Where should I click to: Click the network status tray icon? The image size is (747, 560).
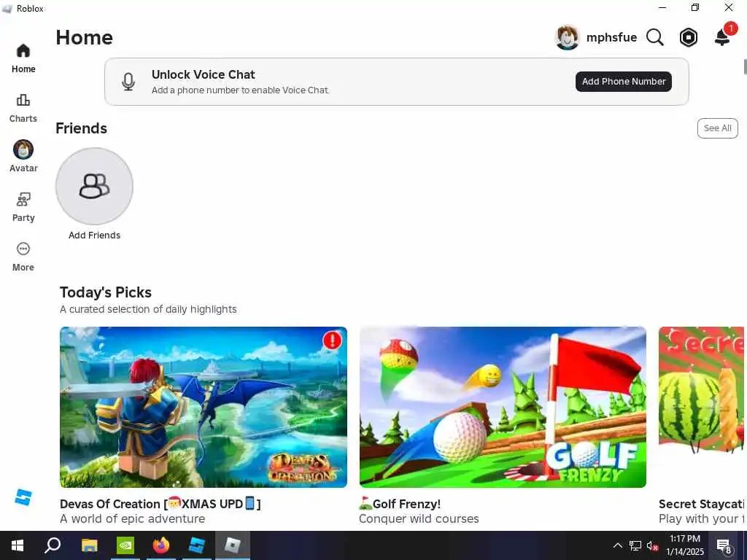pyautogui.click(x=635, y=545)
